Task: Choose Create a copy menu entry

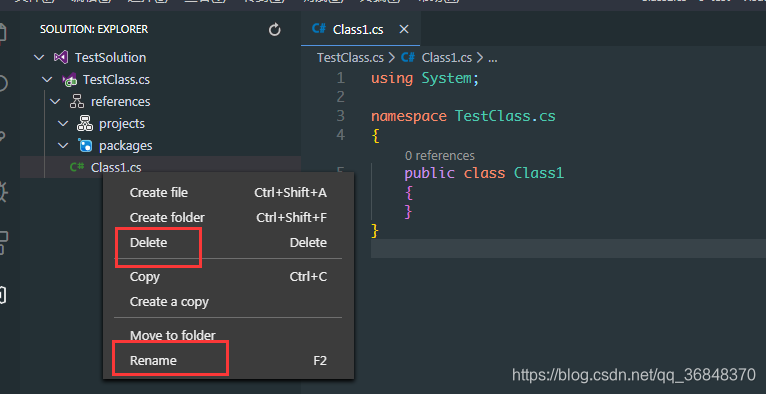Action: tap(228, 302)
